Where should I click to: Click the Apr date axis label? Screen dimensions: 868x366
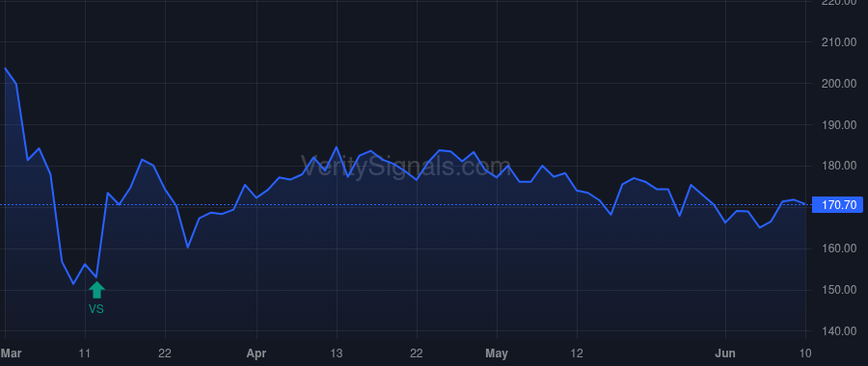pos(257,353)
